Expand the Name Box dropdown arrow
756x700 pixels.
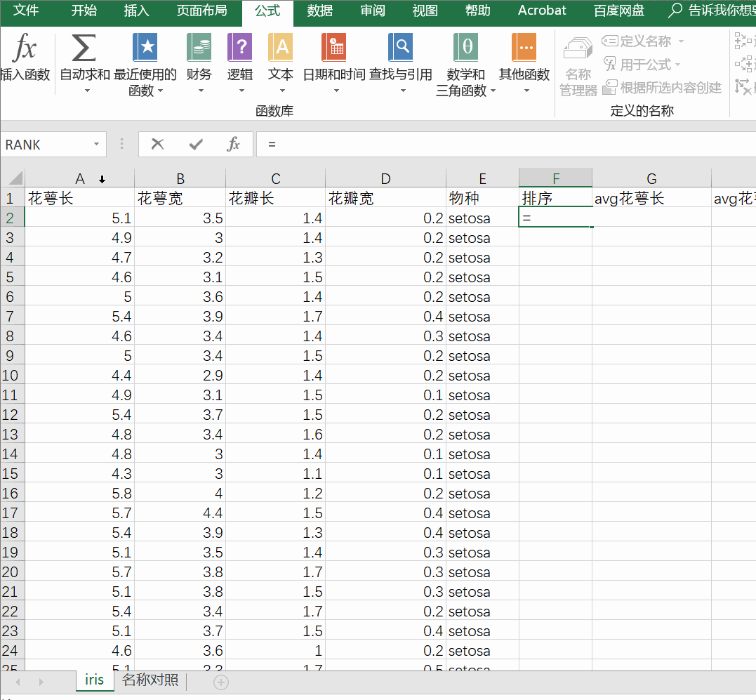pos(96,144)
